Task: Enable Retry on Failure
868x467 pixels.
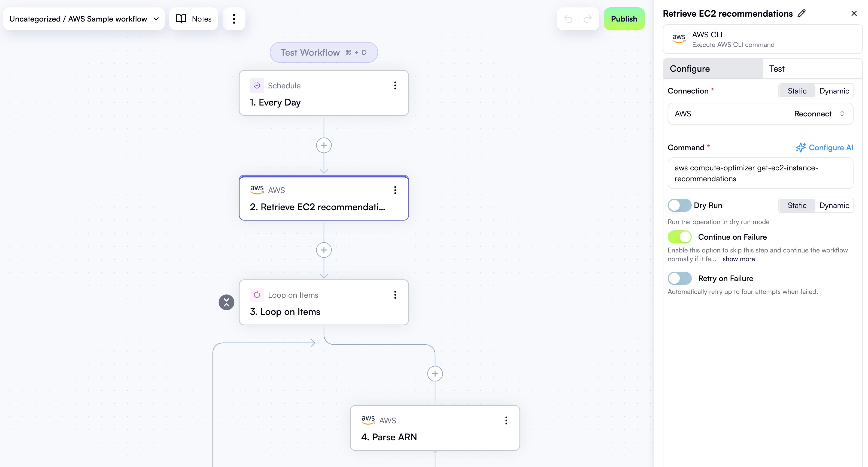Action: [x=679, y=278]
